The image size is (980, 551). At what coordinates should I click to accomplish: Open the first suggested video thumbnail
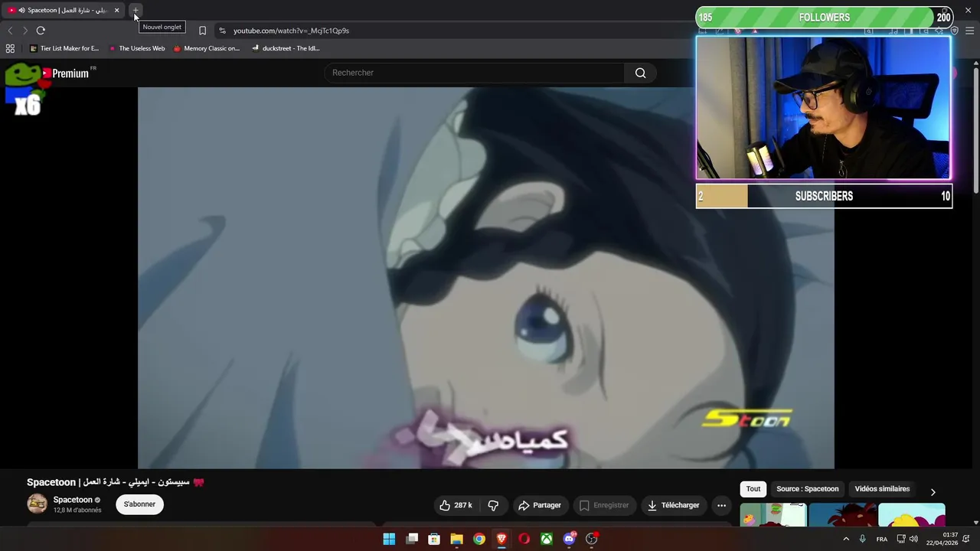(773, 515)
